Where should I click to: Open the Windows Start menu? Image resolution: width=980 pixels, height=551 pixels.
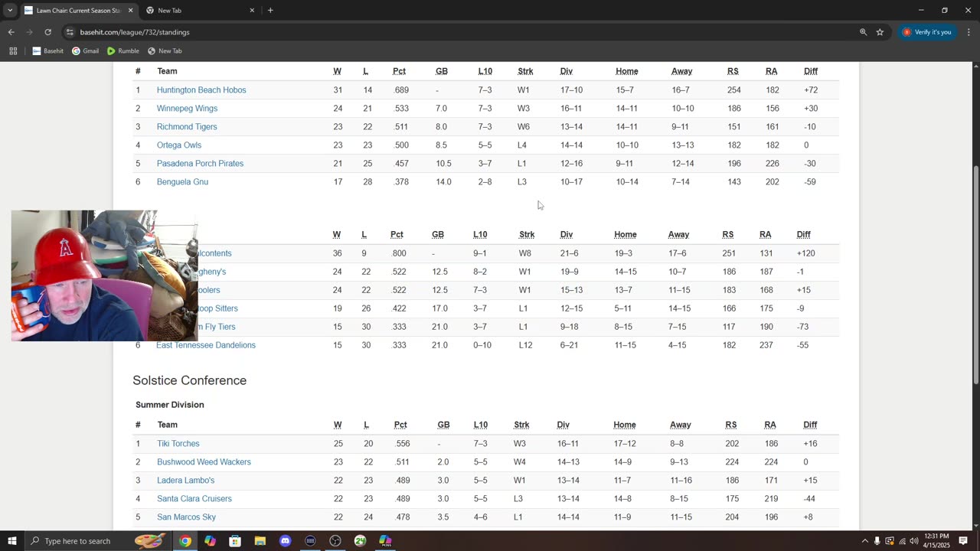[x=12, y=541]
